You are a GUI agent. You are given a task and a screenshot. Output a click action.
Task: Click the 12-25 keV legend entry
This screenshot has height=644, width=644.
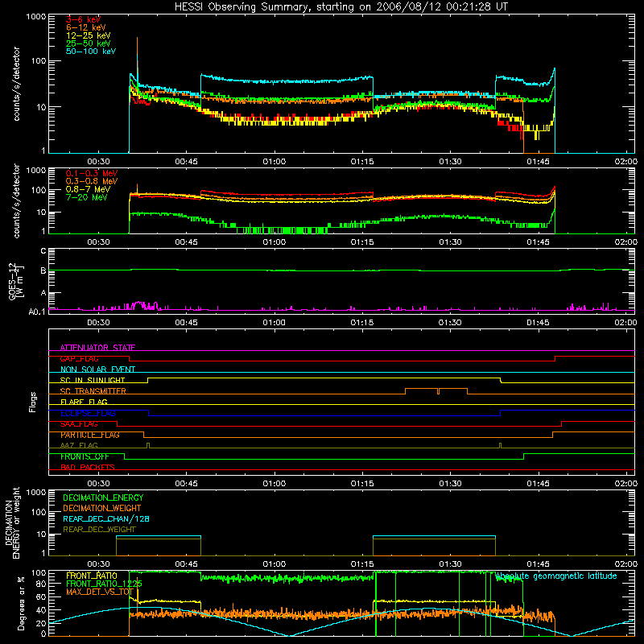(89, 35)
